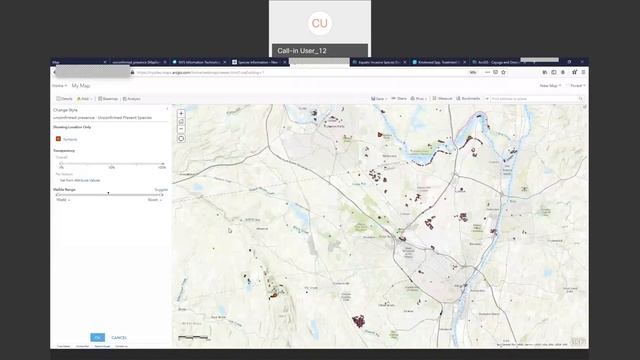640x360 pixels.
Task: Open the page actions ellipsis menu
Action: point(487,72)
